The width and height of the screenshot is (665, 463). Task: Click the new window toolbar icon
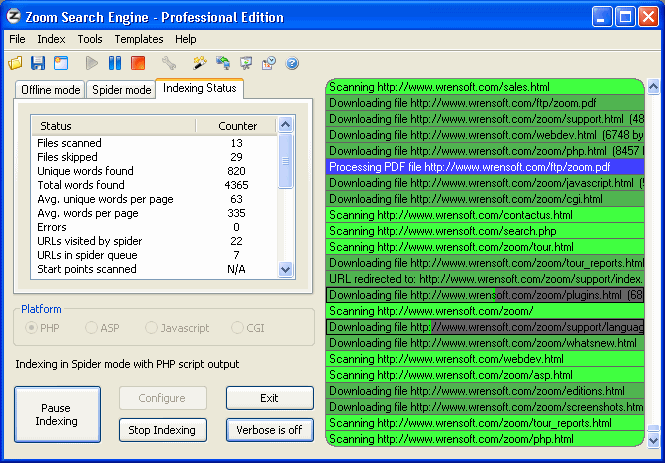coord(61,63)
